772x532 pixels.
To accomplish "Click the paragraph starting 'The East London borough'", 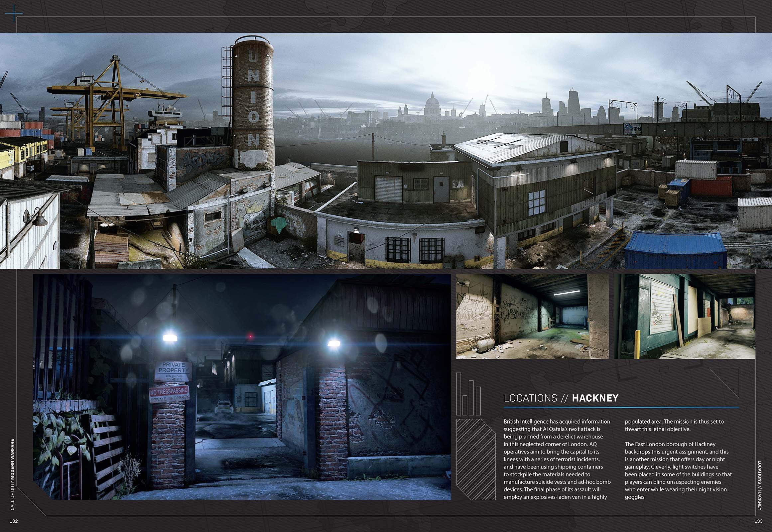I will (678, 470).
